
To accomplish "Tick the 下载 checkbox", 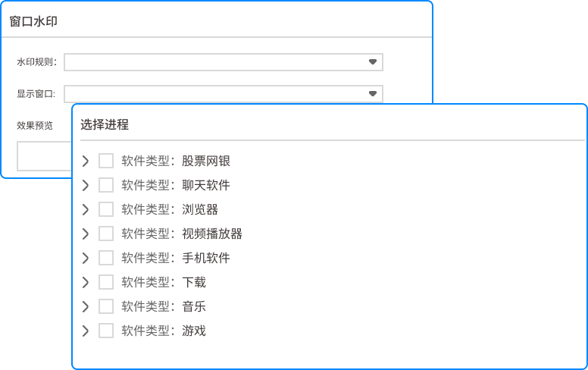I will 106,282.
